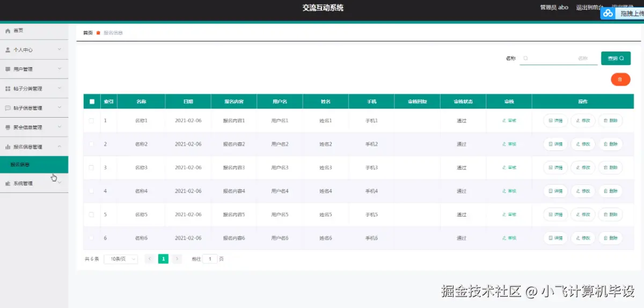Click the chat icon for 帖子信息管理
Screen dimensions: 644x308
8,108
